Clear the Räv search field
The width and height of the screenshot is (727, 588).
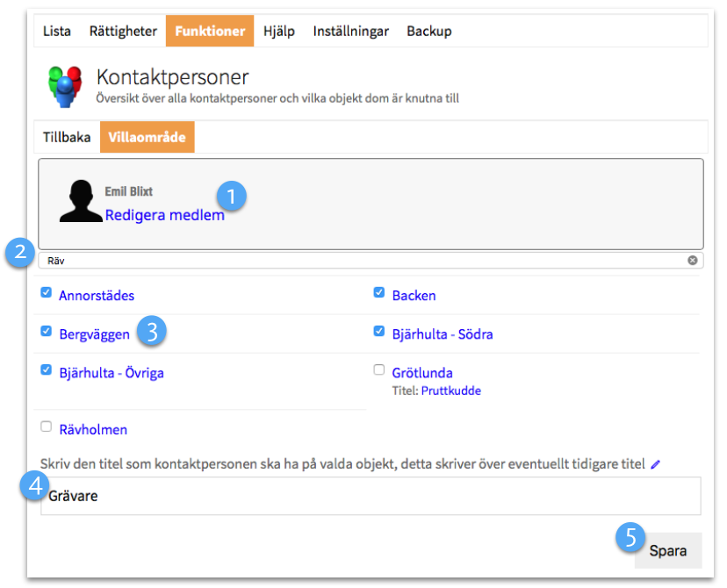[692, 261]
